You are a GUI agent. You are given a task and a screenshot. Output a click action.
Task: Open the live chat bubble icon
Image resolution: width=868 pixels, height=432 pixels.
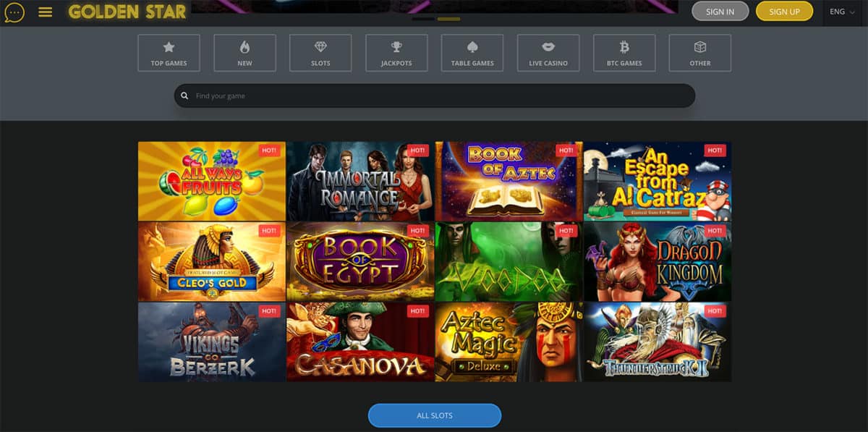point(14,12)
